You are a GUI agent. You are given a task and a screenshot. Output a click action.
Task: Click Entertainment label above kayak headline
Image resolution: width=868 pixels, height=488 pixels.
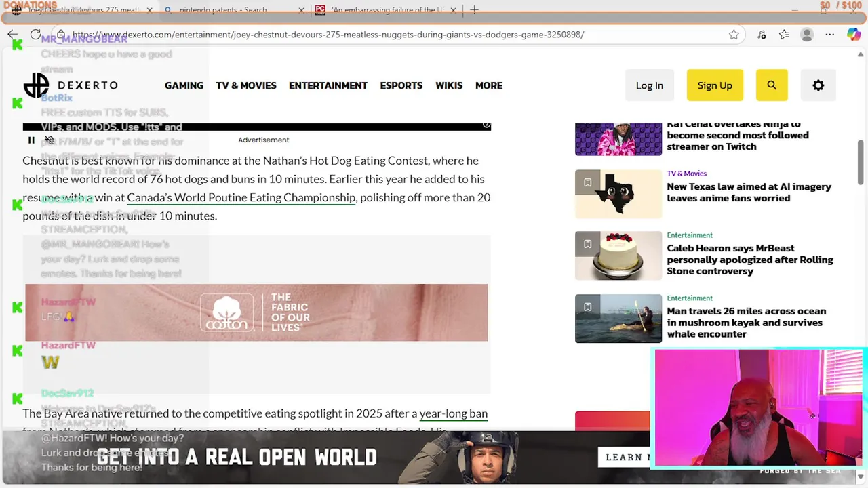(x=690, y=298)
